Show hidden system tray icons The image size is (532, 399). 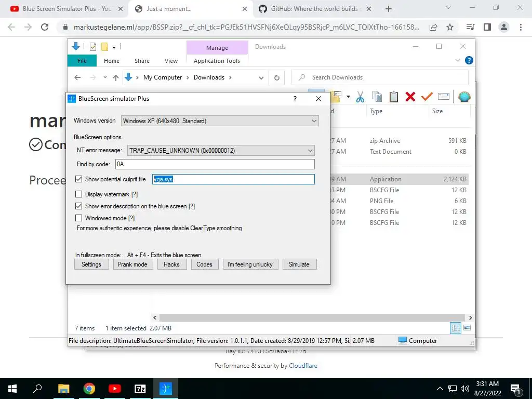pyautogui.click(x=440, y=389)
